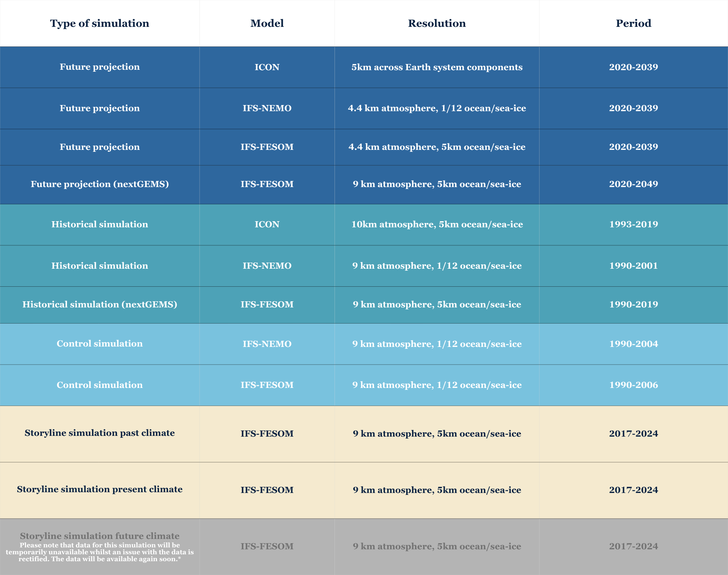This screenshot has width=728, height=575.
Task: Click the "Model" column header
Action: click(x=267, y=23)
